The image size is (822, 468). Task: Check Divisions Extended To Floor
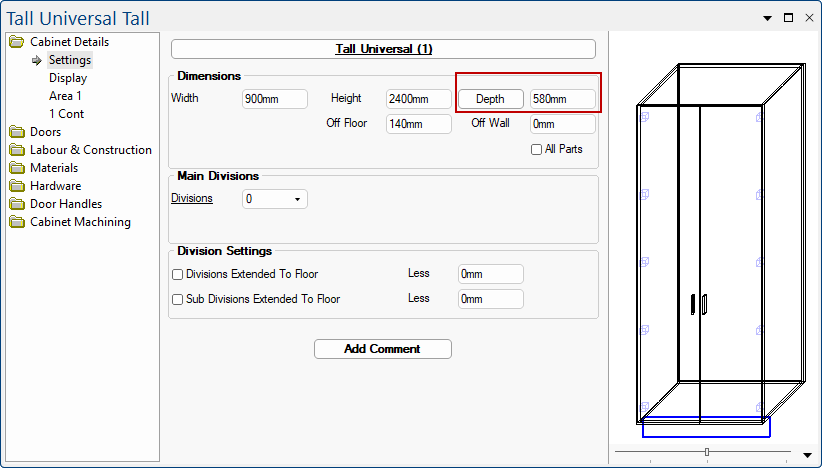(x=178, y=274)
